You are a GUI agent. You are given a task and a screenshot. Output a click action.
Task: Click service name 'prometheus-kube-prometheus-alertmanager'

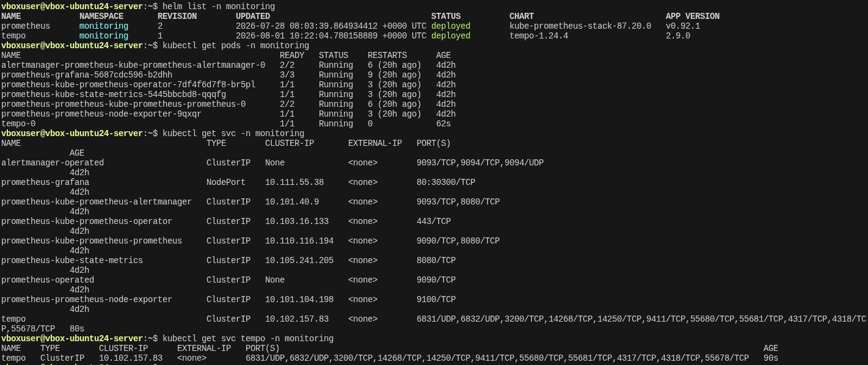point(97,202)
